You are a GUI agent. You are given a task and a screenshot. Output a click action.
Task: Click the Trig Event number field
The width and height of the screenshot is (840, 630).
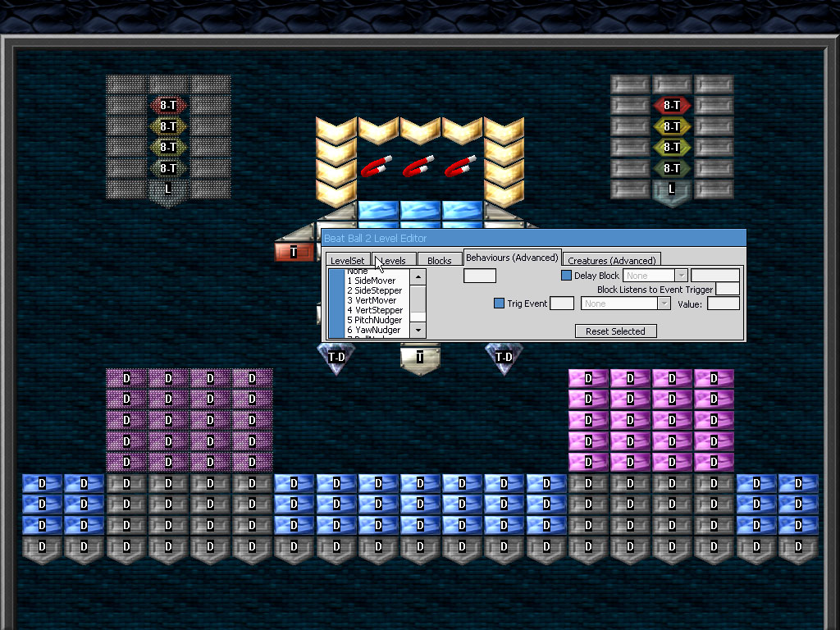[x=562, y=304]
